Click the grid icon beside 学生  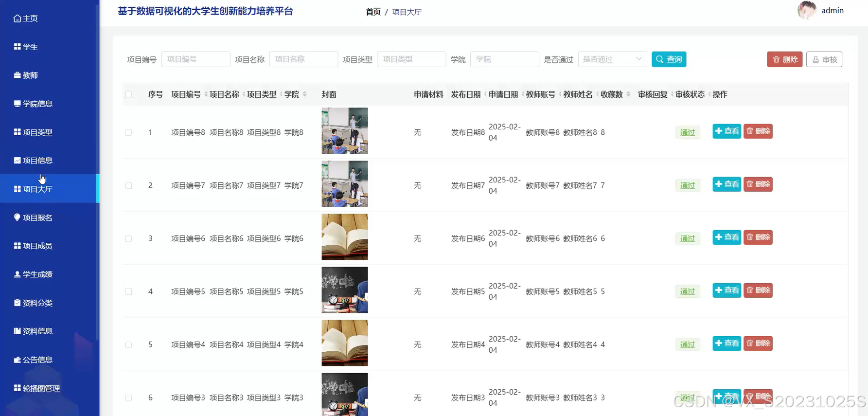coord(18,47)
